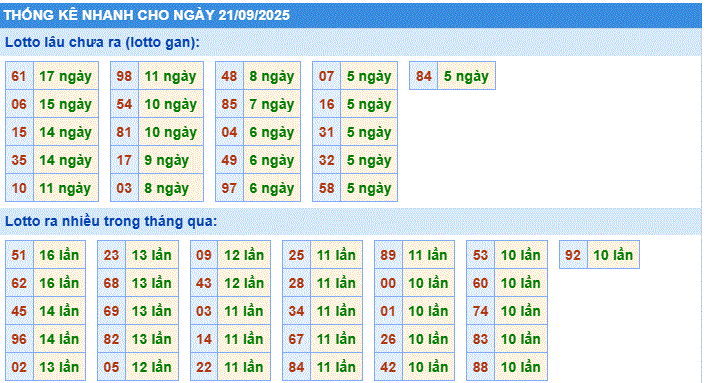This screenshot has height=383, width=706.
Task: Click number 04 showing 6 ngày
Action: click(229, 132)
